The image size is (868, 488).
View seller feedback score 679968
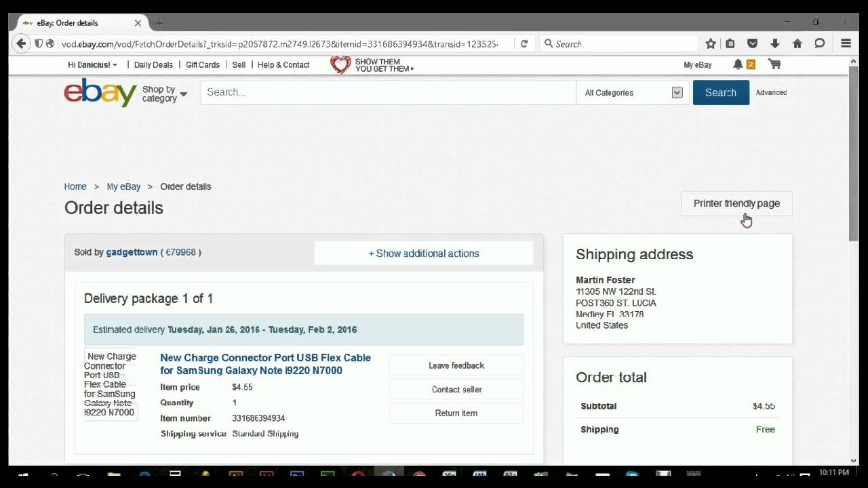point(180,252)
